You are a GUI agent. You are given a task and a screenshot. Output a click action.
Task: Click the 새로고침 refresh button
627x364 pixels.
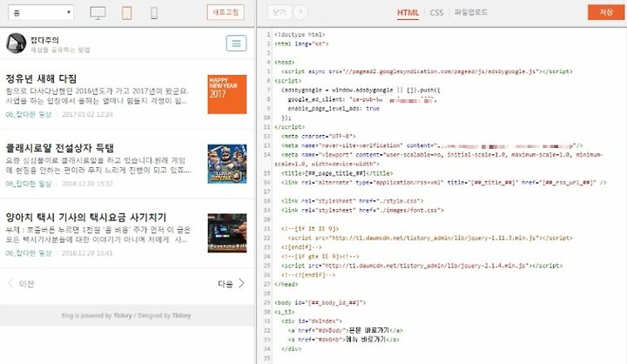pyautogui.click(x=226, y=12)
